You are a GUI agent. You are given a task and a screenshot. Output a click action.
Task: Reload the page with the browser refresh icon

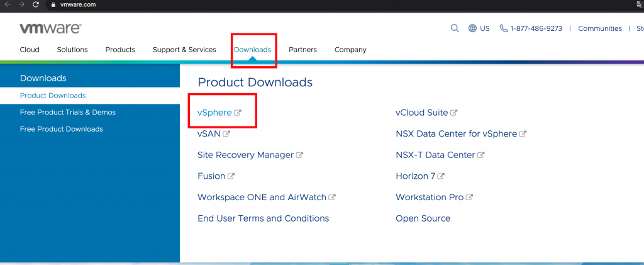[36, 4]
